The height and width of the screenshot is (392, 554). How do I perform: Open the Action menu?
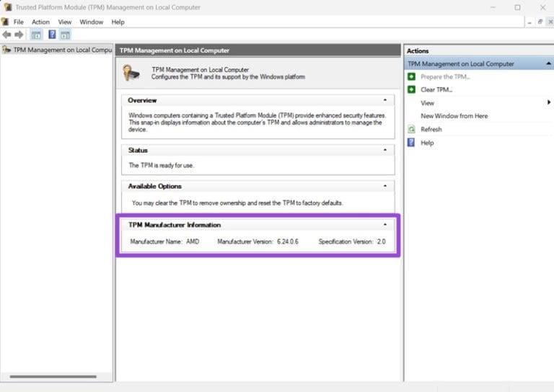(x=40, y=22)
